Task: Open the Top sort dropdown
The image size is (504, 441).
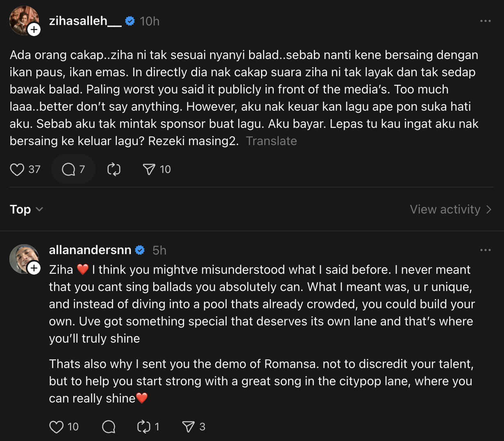Action: [26, 209]
